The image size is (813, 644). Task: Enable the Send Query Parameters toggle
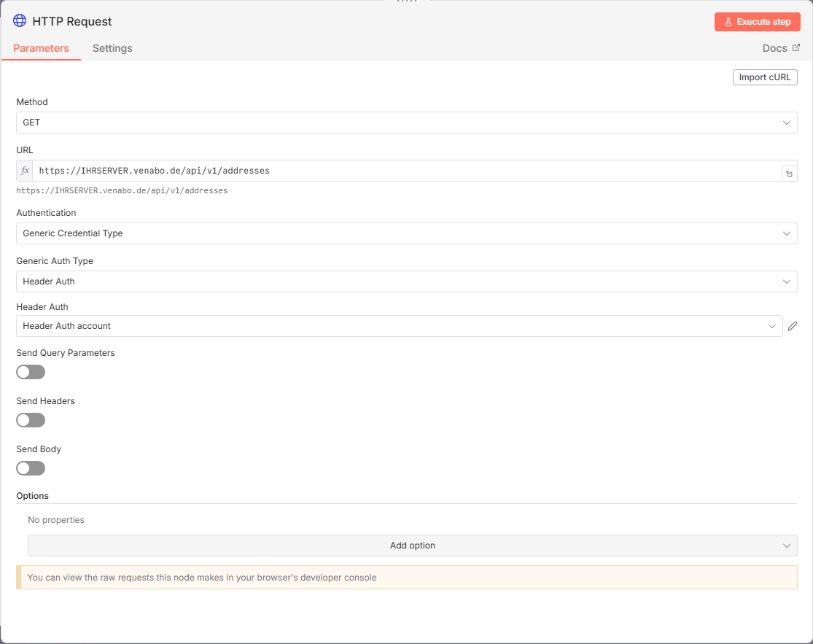(x=31, y=372)
